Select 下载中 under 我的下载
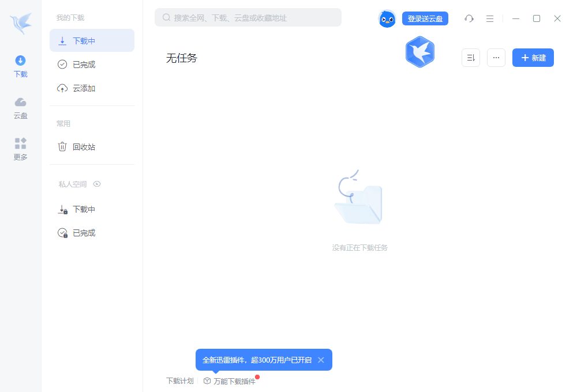 tap(92, 40)
